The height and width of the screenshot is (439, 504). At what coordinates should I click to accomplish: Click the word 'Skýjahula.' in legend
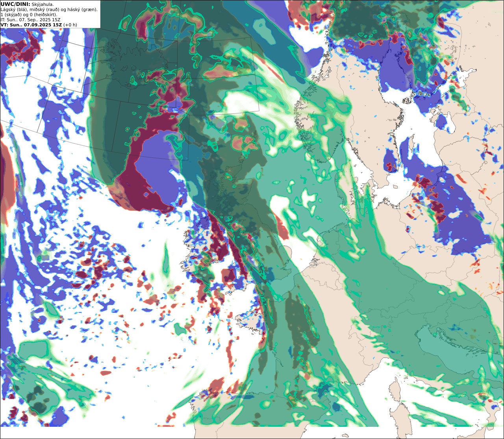(x=43, y=4)
